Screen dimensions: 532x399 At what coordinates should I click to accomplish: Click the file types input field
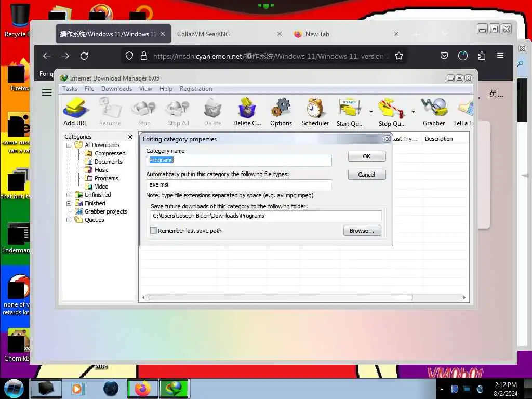239,185
